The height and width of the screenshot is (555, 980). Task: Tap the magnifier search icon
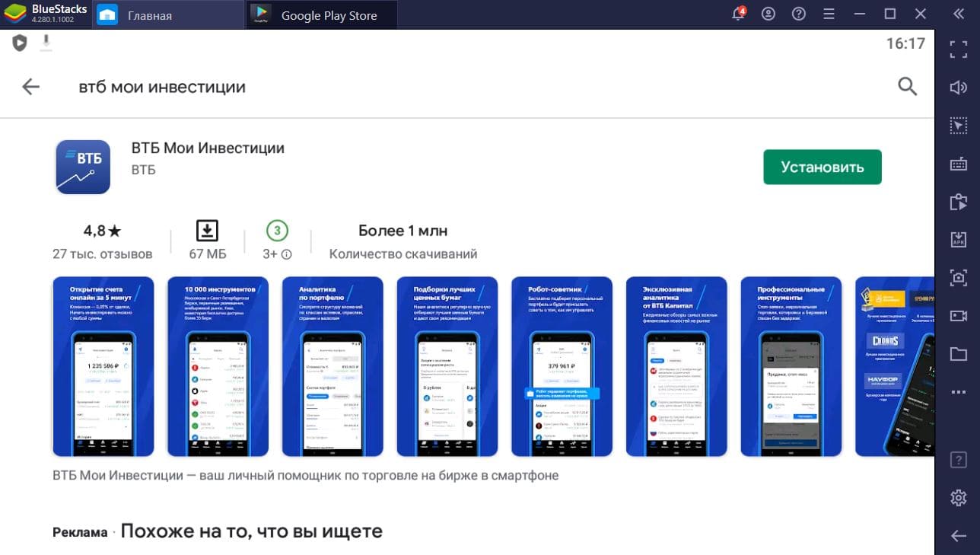(907, 86)
